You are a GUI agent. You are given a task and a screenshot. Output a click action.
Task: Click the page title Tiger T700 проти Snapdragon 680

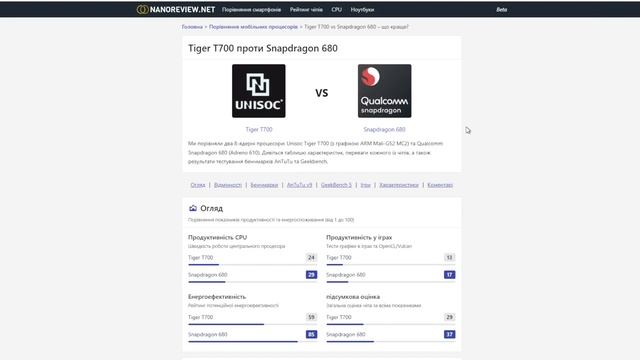click(x=263, y=48)
